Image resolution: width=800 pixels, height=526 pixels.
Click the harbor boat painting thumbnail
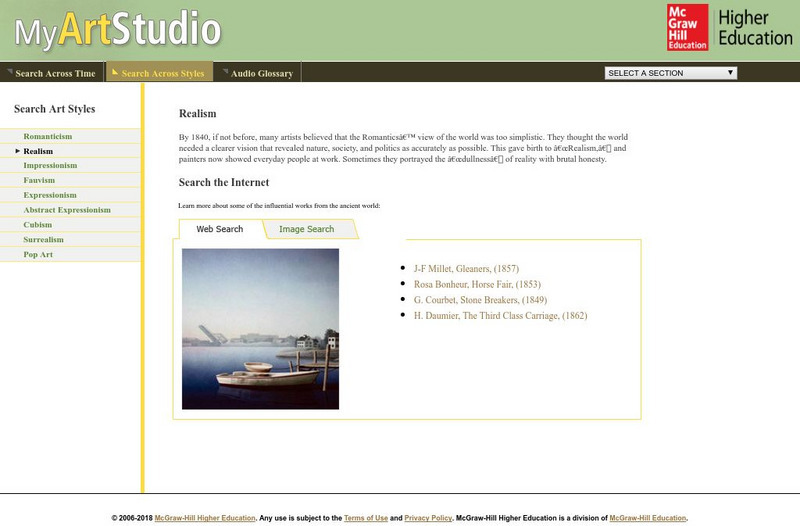click(x=260, y=329)
